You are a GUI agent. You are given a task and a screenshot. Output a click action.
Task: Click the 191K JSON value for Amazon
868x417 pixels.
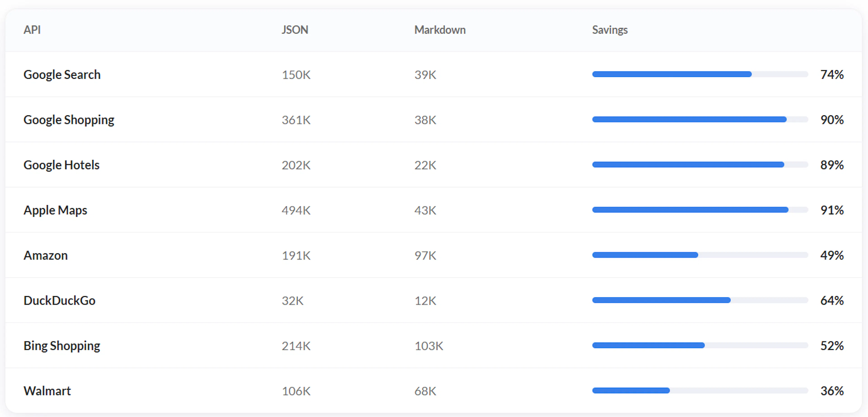(x=296, y=255)
